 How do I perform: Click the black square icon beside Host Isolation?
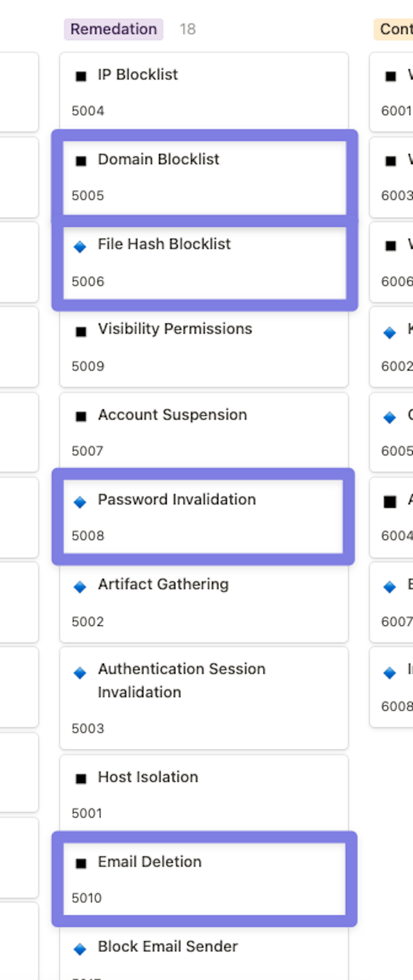pos(81,779)
